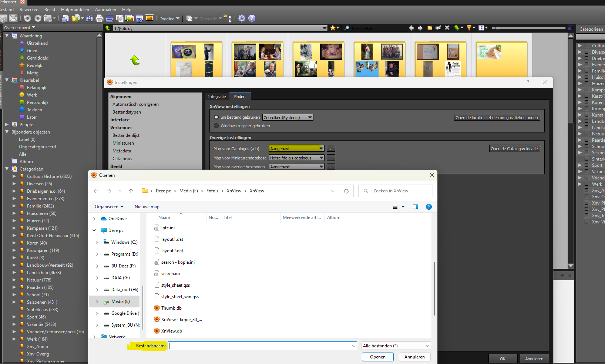Screen dimensions: 605x364
Task: Click the printer icon in toolbar
Action: point(99,18)
